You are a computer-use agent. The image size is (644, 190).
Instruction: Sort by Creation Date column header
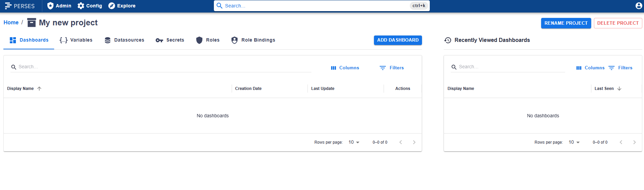[x=248, y=89]
